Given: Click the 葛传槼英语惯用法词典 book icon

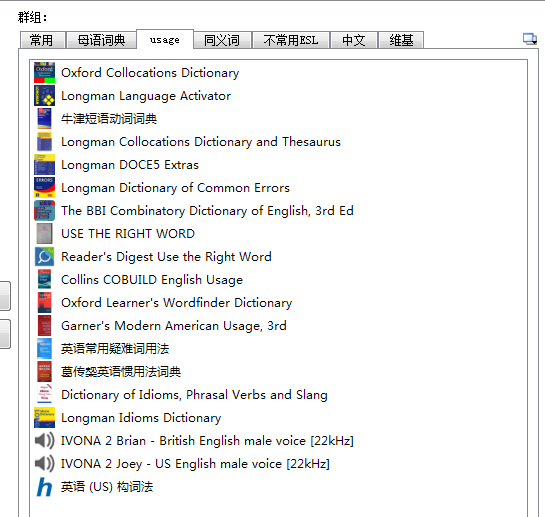Looking at the screenshot, I should point(44,371).
